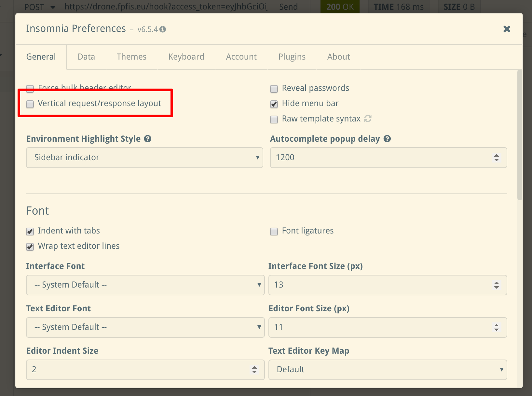Click the Interface Font Size input showing 13
The height and width of the screenshot is (396, 532).
(388, 285)
